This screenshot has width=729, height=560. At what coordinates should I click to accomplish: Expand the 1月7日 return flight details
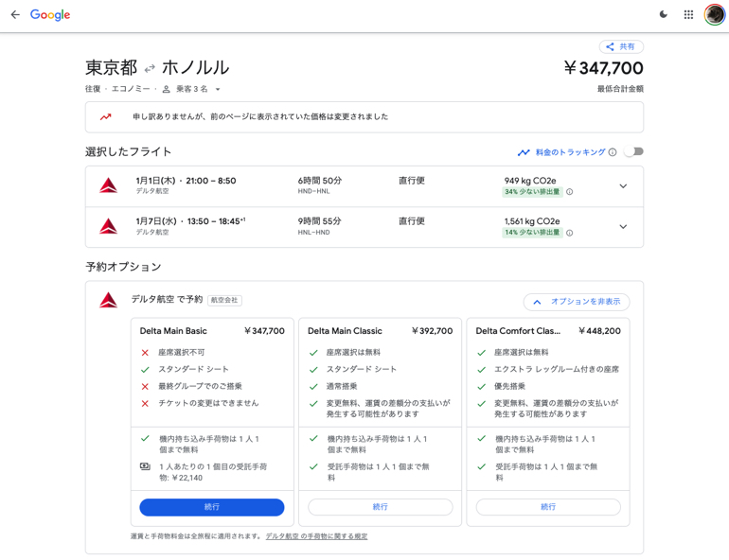624,227
